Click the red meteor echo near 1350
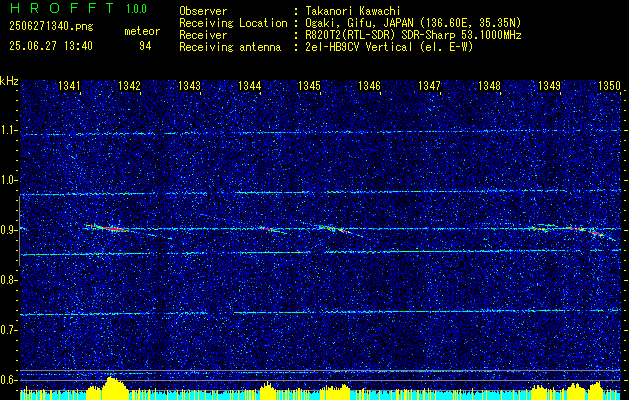The width and height of the screenshot is (629, 400). click(597, 233)
